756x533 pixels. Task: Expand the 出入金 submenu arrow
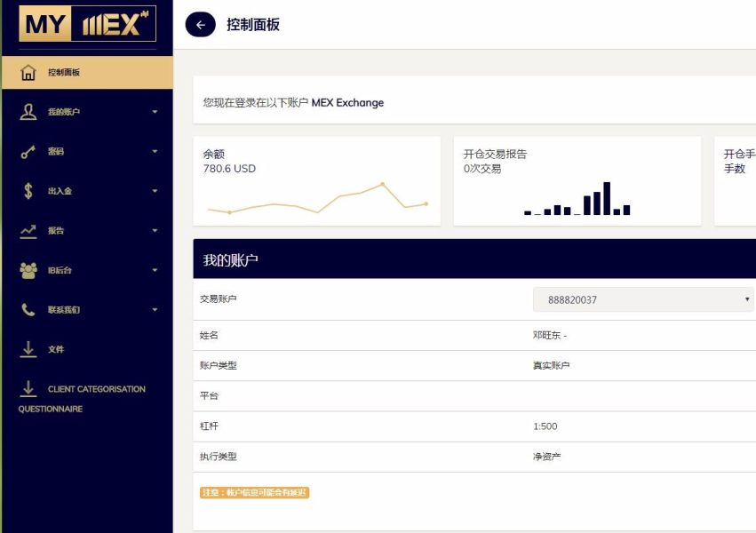pyautogui.click(x=155, y=191)
